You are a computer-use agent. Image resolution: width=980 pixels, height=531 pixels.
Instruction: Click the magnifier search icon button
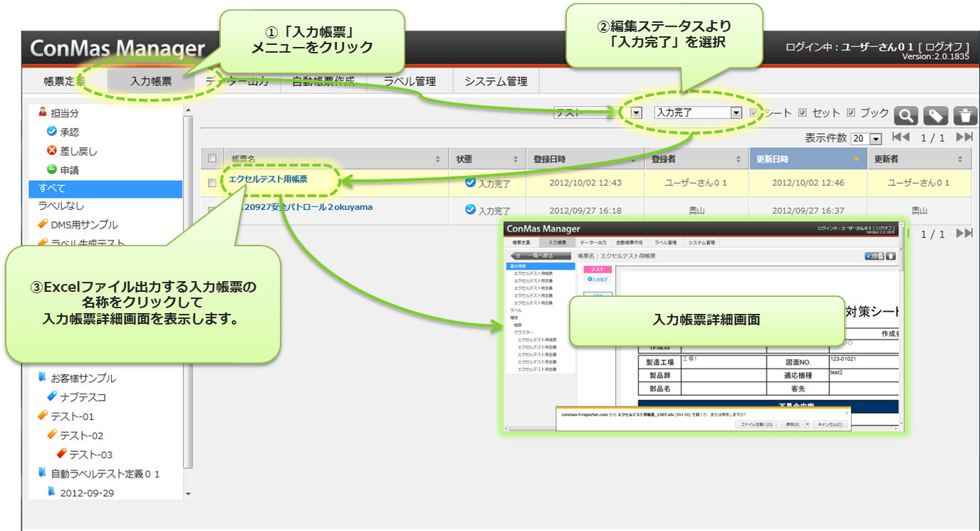point(906,115)
